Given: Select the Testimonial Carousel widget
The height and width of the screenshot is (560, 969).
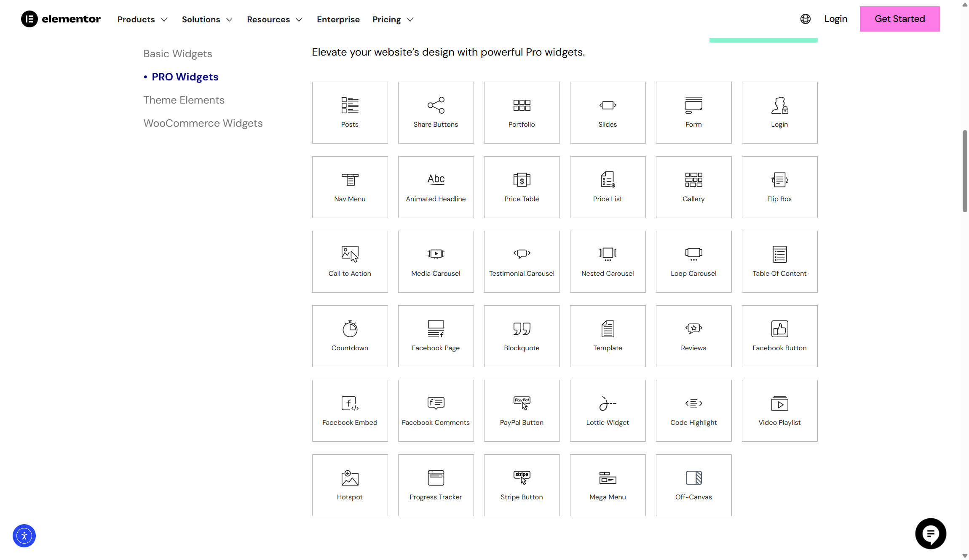Looking at the screenshot, I should 522,261.
